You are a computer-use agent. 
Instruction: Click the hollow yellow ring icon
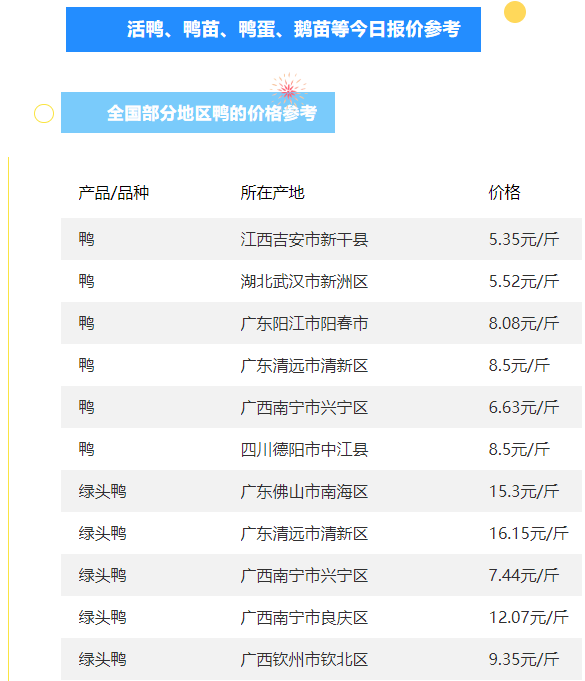(x=44, y=114)
